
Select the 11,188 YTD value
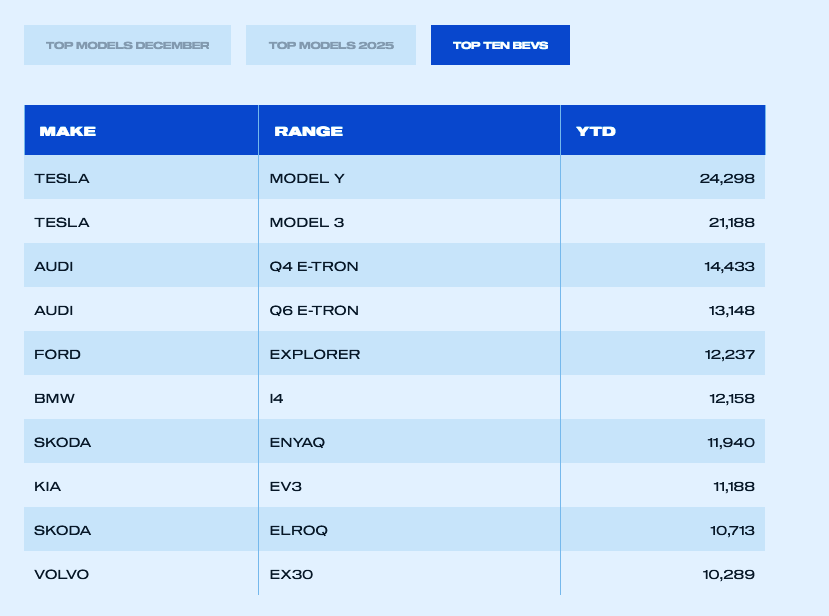734,486
